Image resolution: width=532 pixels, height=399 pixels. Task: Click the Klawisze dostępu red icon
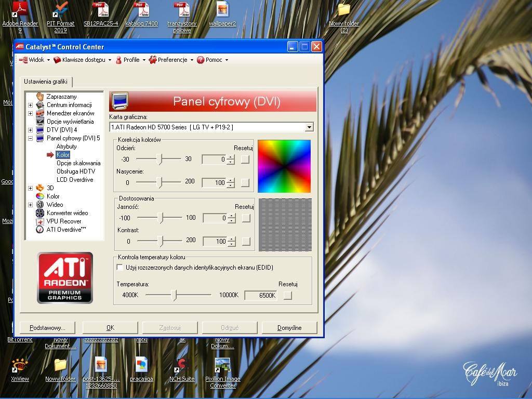(x=57, y=60)
